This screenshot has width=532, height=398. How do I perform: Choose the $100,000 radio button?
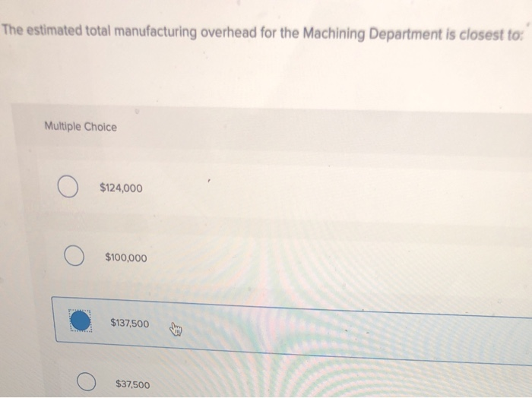tap(74, 256)
